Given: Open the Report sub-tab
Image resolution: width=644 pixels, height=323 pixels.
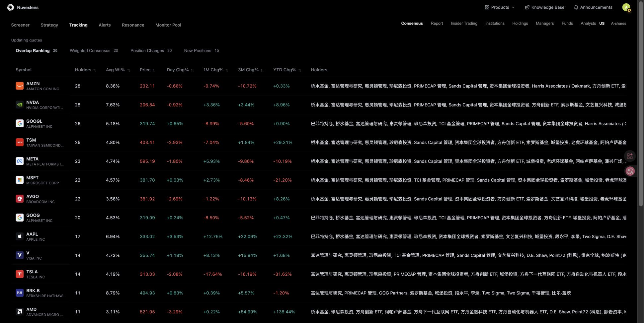Looking at the screenshot, I should pyautogui.click(x=437, y=24).
